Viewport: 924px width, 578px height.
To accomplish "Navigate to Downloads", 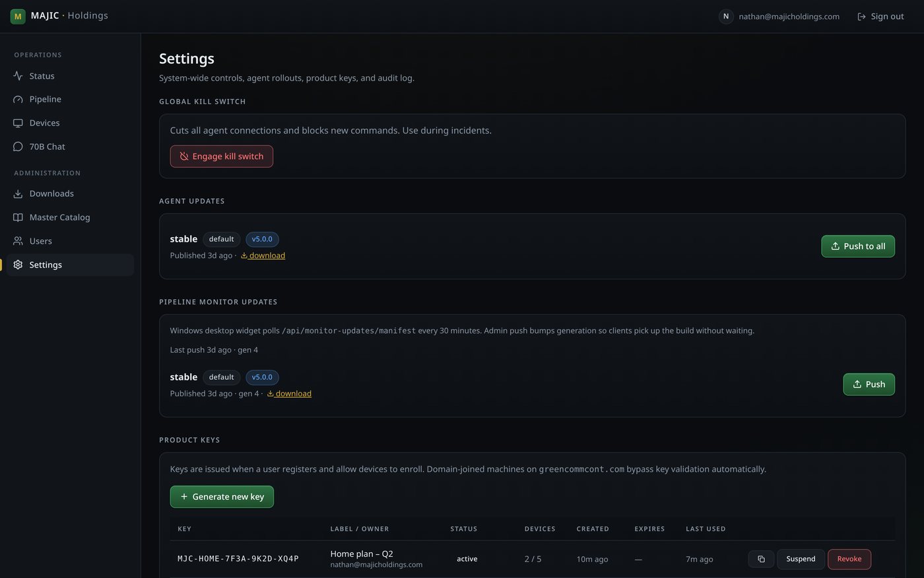I will pos(70,194).
